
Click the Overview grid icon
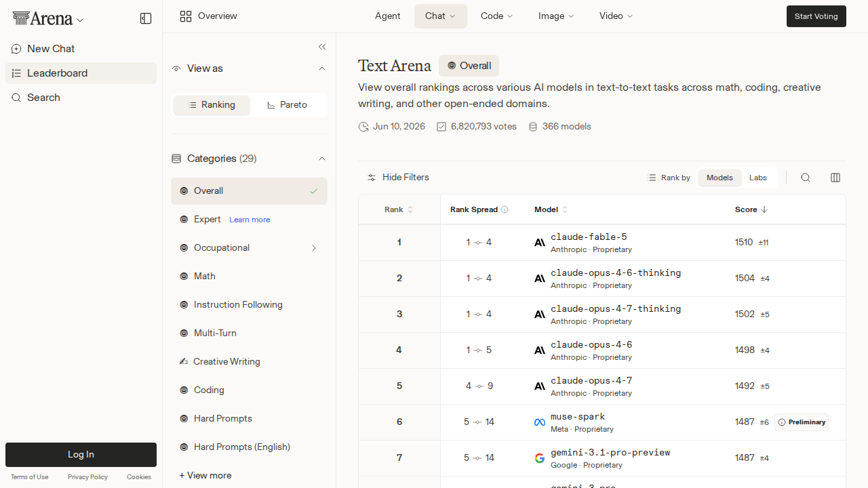(186, 16)
